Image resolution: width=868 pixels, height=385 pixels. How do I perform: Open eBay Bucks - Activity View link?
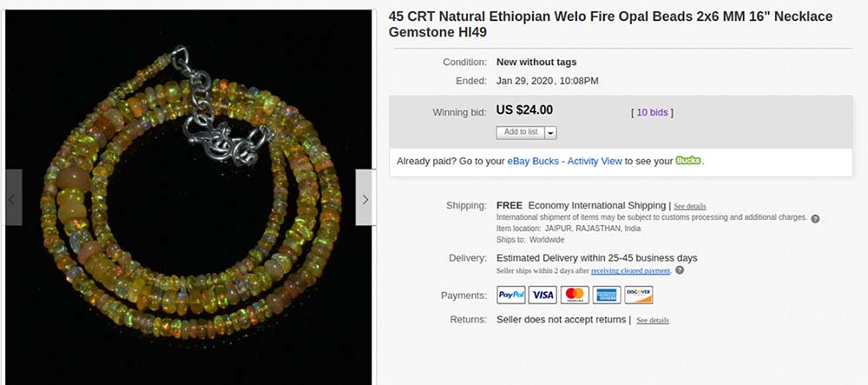[565, 161]
